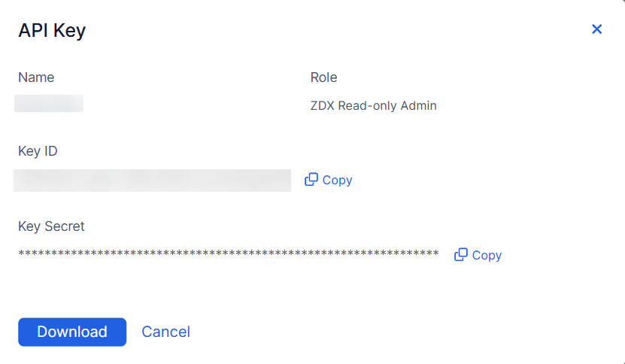Click the blurred Name value
The height and width of the screenshot is (364, 625).
coord(49,104)
